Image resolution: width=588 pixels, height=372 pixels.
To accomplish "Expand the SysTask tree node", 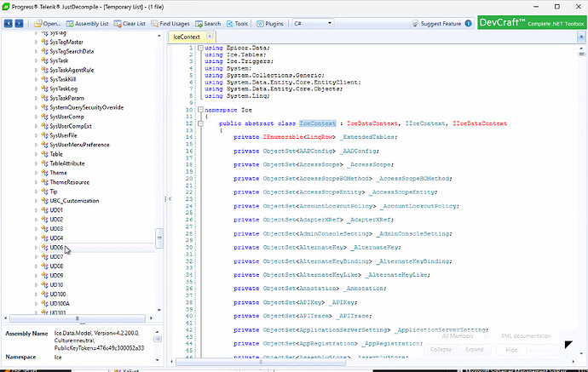I will [36, 60].
